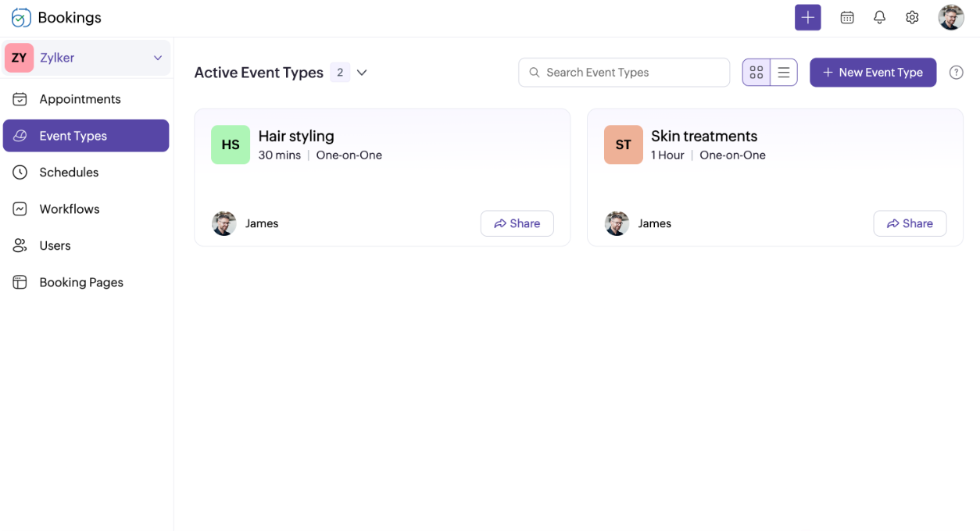The height and width of the screenshot is (531, 980).
Task: Open the settings gear
Action: click(x=912, y=17)
